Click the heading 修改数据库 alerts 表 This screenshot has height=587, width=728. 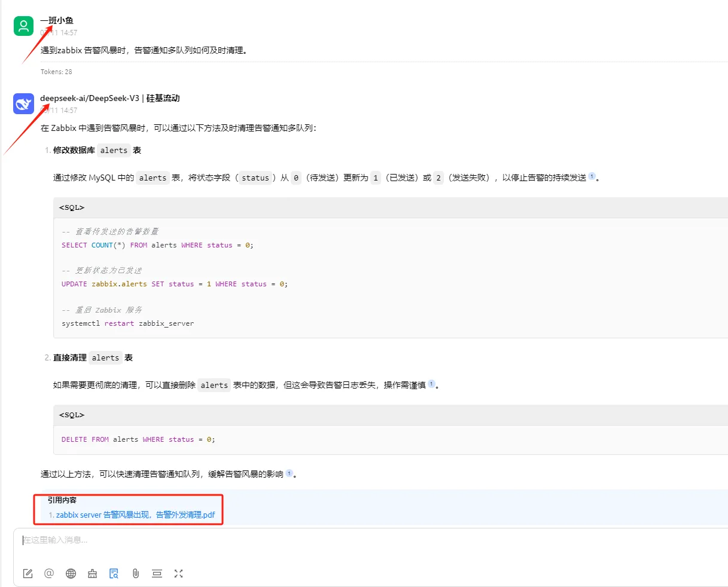[97, 151]
